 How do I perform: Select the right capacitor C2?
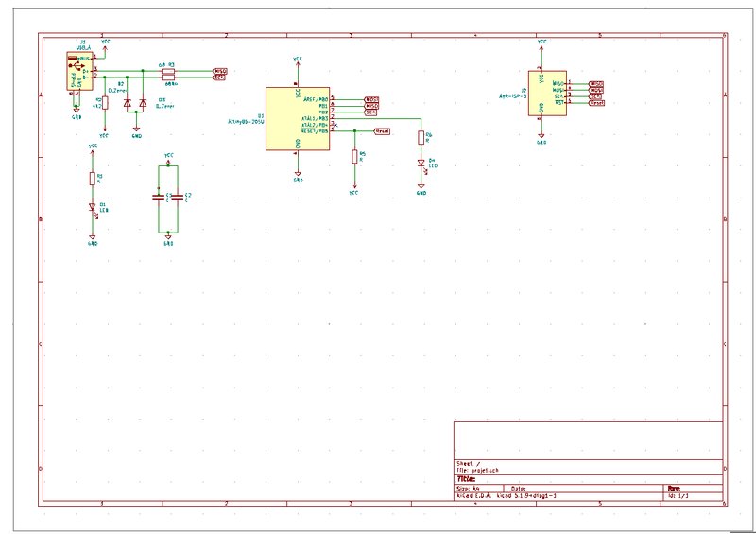tap(178, 198)
